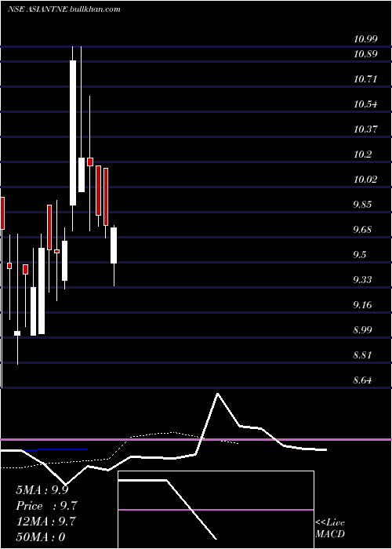The height and width of the screenshot is (549, 392).
Task: Click the 9.85 price label
Action: (x=362, y=205)
